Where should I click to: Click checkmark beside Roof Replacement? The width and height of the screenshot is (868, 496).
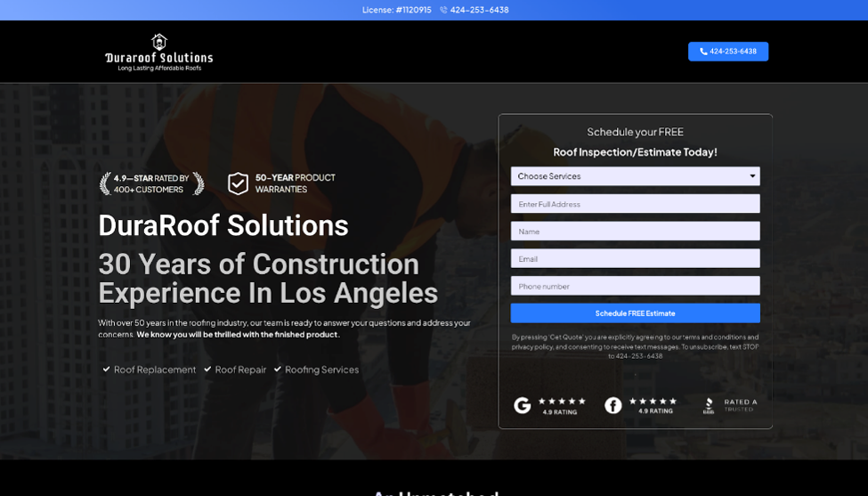pyautogui.click(x=106, y=370)
